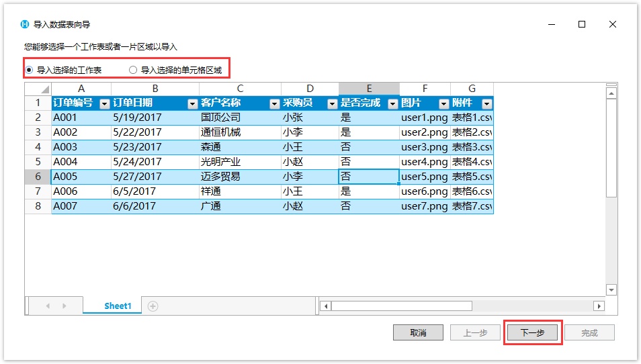The width and height of the screenshot is (641, 364).
Task: Close the import wizard window
Action: pos(612,24)
